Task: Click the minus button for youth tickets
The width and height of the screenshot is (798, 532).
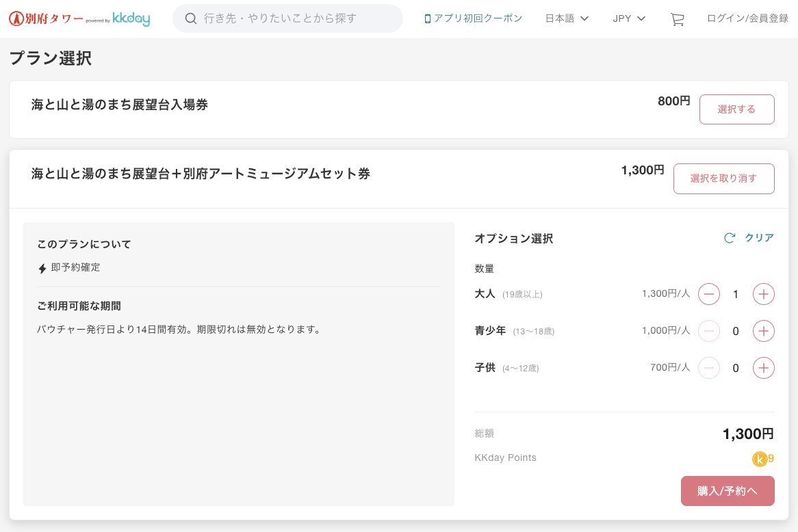Action: [708, 331]
